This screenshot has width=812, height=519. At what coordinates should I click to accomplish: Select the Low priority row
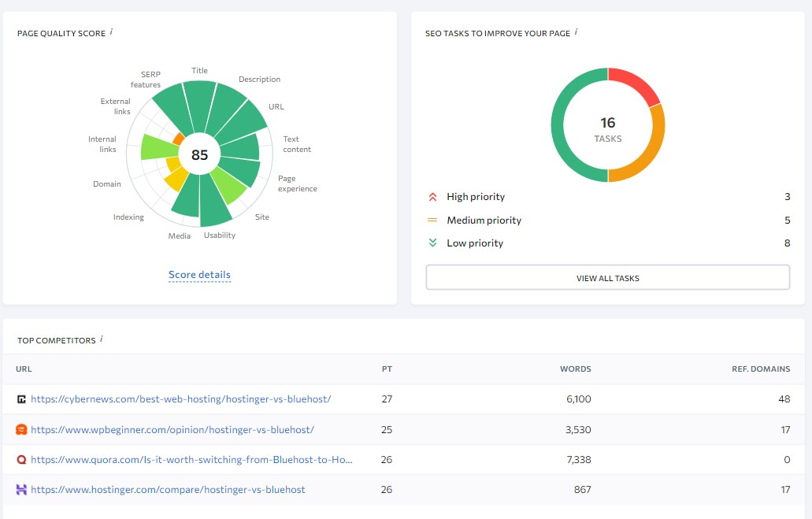[x=609, y=243]
